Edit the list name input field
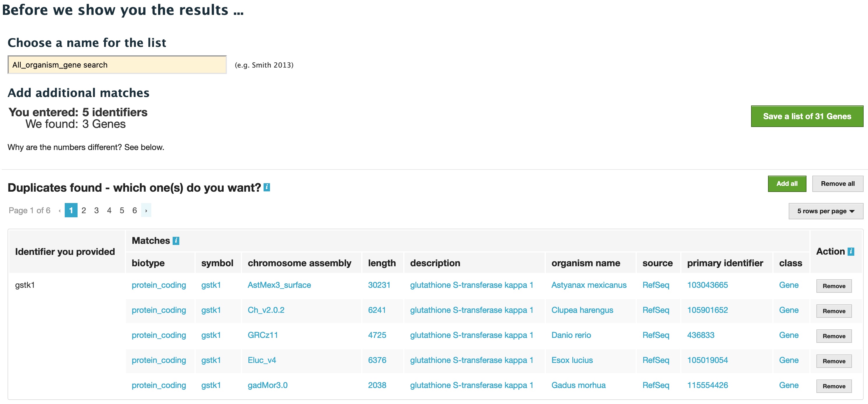Viewport: 868px width, 404px height. [x=117, y=65]
